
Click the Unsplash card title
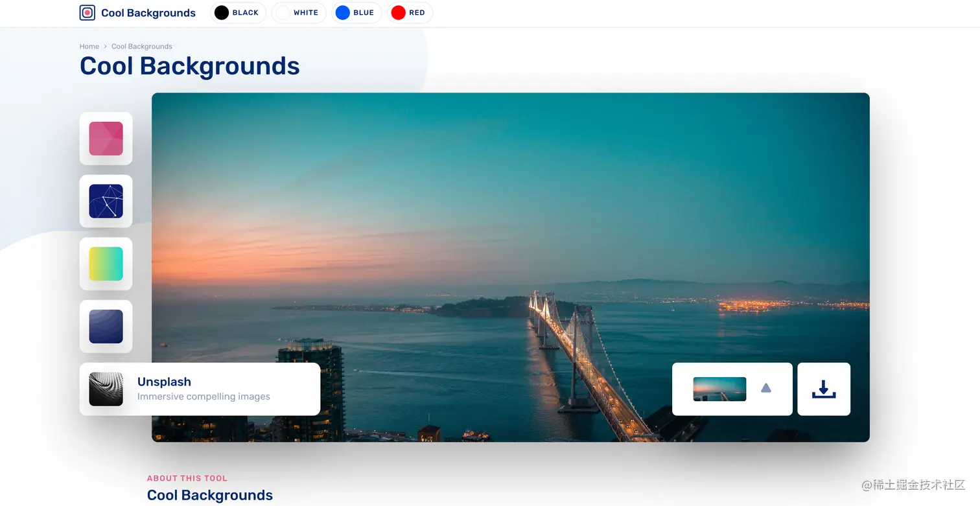(164, 382)
